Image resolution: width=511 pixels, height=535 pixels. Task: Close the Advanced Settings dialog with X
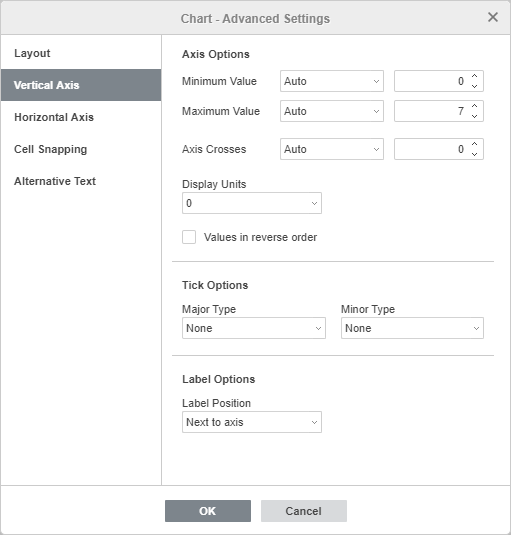pos(493,17)
